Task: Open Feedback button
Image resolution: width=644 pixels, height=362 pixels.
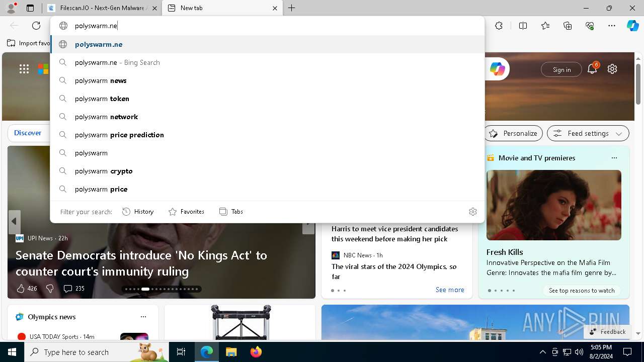Action: pos(607,331)
